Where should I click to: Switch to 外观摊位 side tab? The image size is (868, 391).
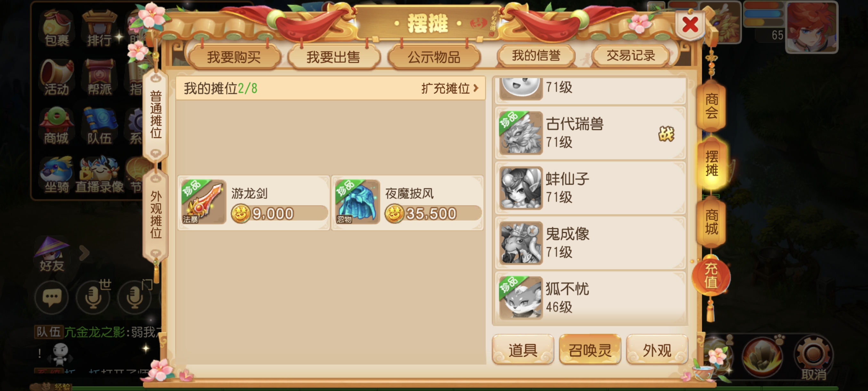156,214
